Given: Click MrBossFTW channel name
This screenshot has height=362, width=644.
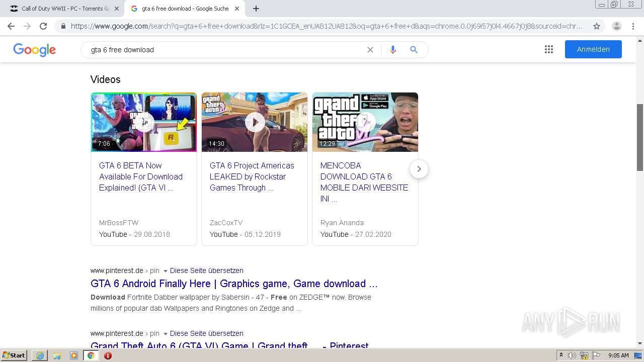Looking at the screenshot, I should click(x=119, y=223).
